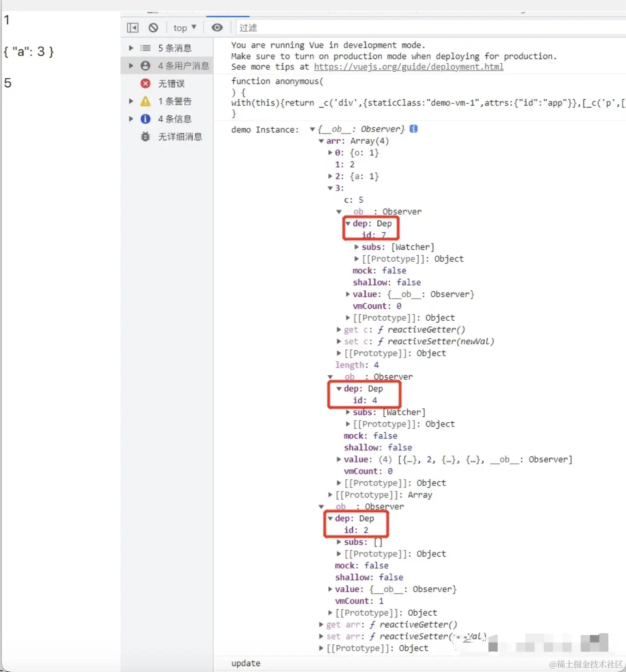Select the red error icon for 无错误
Image resolution: width=626 pixels, height=672 pixels.
[145, 84]
